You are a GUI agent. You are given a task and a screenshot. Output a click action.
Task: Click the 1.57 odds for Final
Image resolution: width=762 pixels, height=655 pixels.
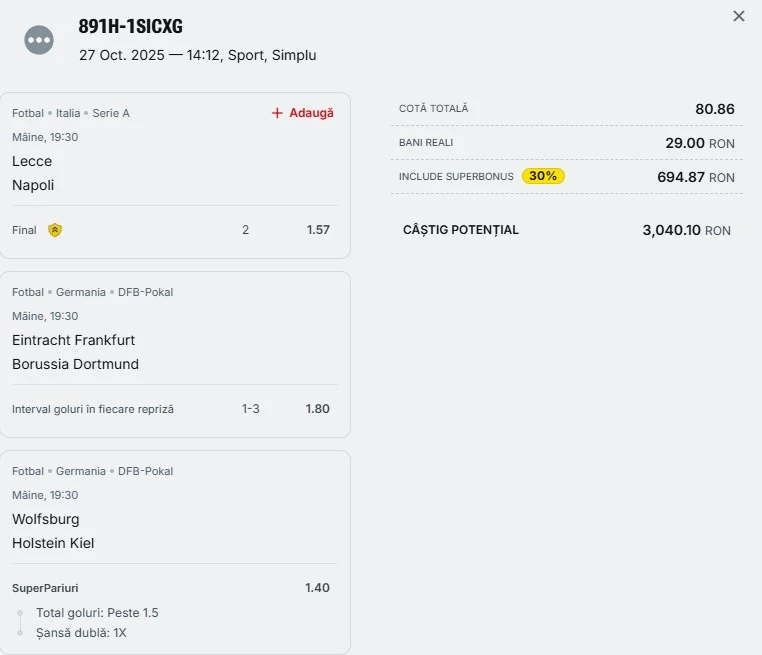coord(318,230)
